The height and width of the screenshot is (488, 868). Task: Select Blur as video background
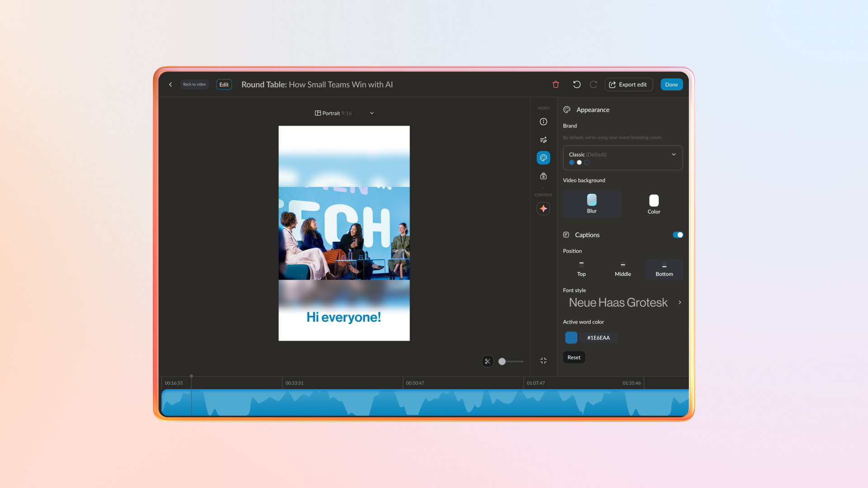point(591,204)
